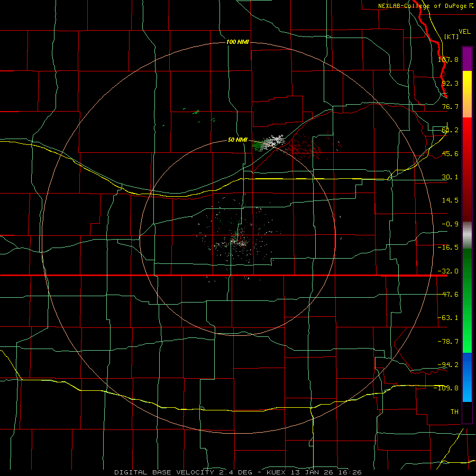The image size is (476, 476).
Task: Click the 107.8 legend value
Action: 448,59
